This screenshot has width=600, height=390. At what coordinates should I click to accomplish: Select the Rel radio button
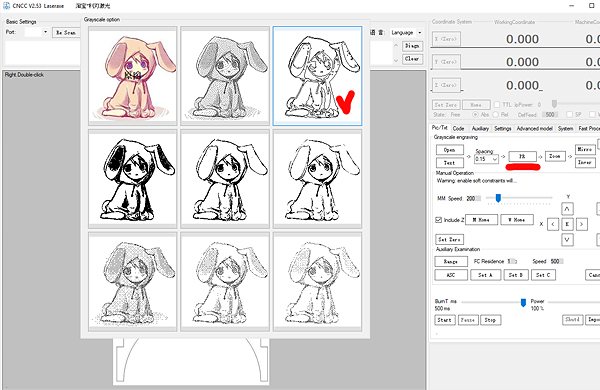click(496, 114)
